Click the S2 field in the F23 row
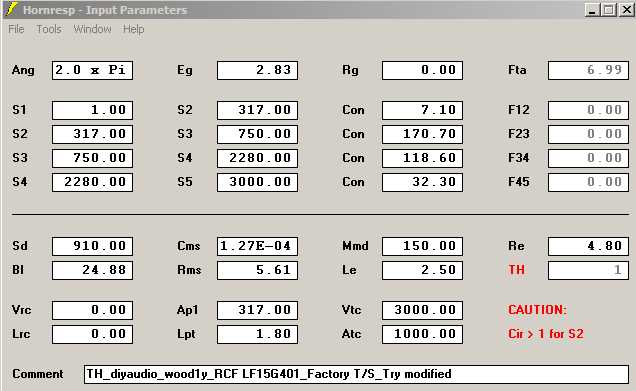The width and height of the screenshot is (636, 391). pyautogui.click(x=92, y=134)
